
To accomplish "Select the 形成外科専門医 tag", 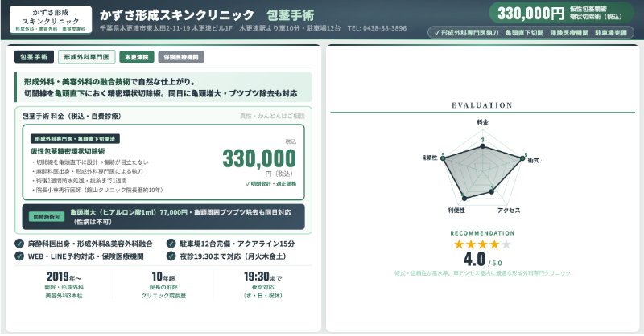I will point(85,57).
